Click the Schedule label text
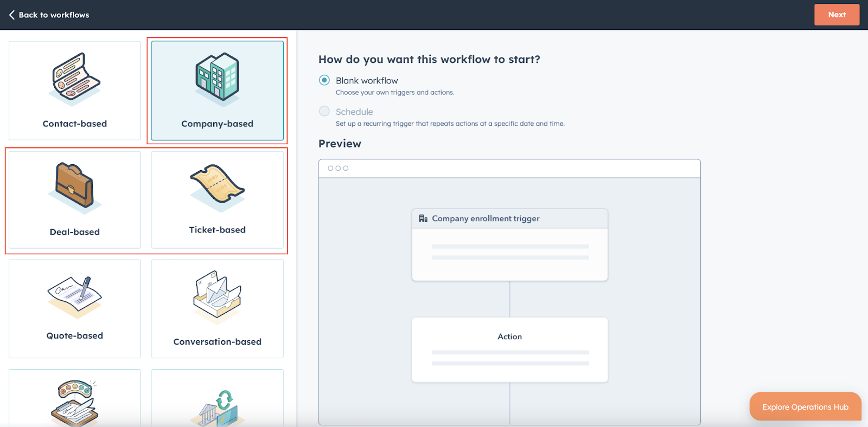 [x=354, y=112]
